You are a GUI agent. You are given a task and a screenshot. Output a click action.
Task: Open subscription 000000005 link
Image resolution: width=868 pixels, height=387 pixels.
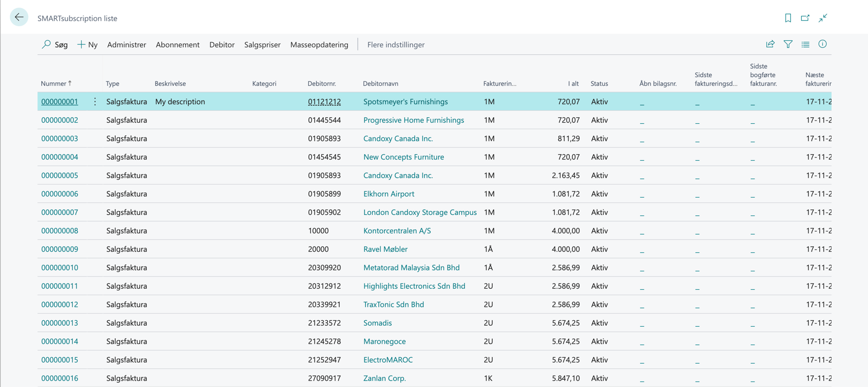[60, 175]
